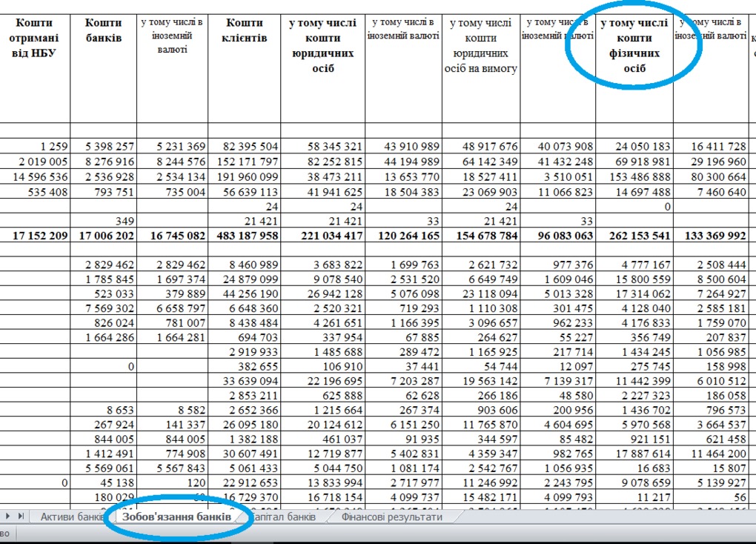Open the Капітал банків sheet tab
The image size is (756, 544).
[285, 517]
